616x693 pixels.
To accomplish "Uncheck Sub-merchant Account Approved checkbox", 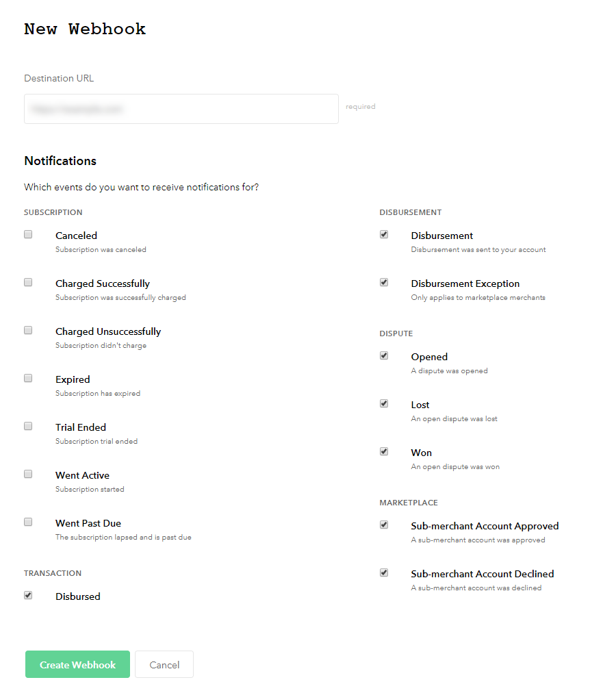I will tap(384, 525).
